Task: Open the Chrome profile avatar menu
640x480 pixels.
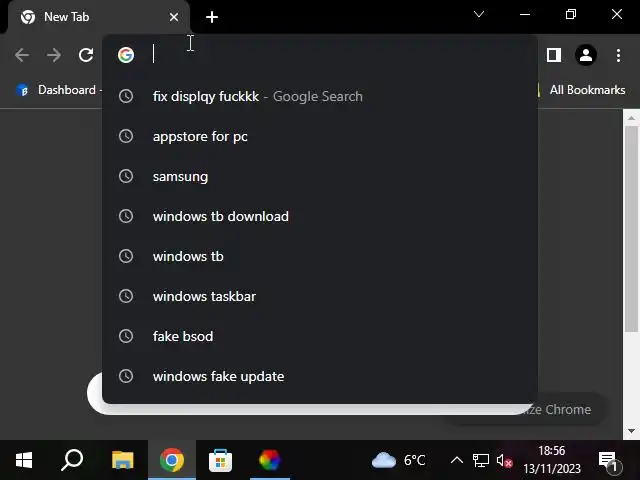Action: (x=586, y=55)
